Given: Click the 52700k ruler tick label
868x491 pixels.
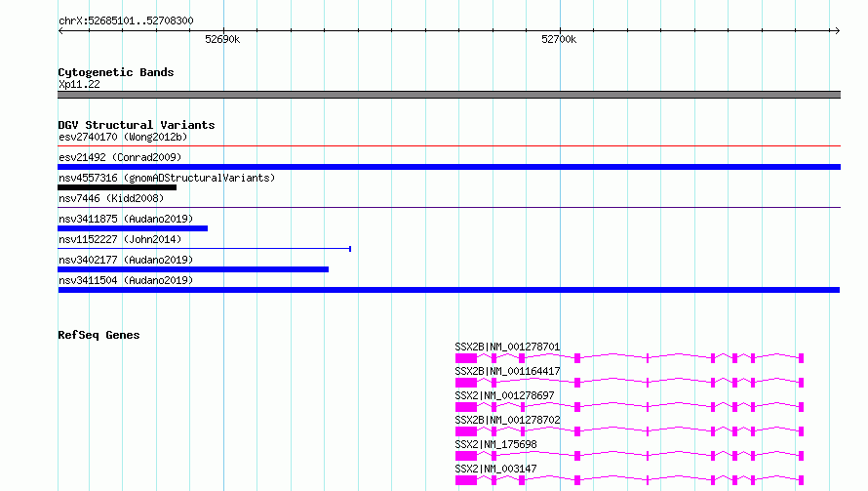Looking at the screenshot, I should tap(559, 39).
